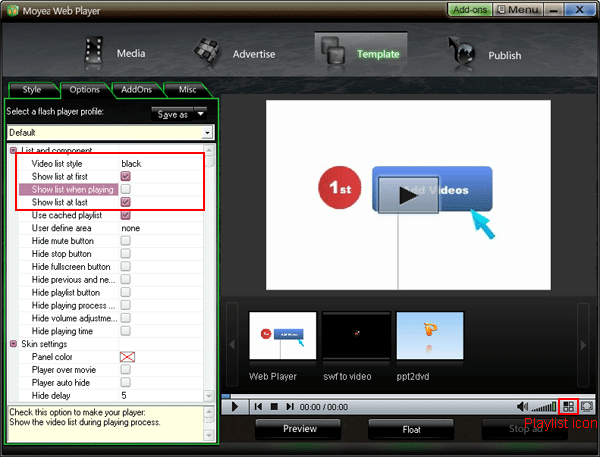Stop playback in the player bar

274,406
